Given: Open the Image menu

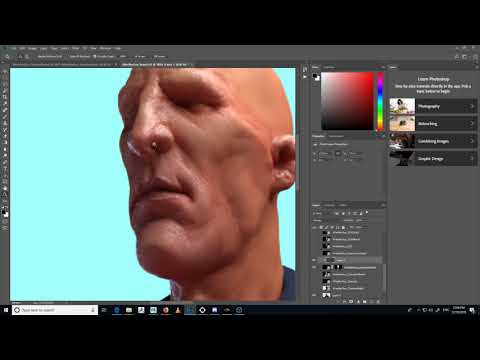Looking at the screenshot, I should [x=32, y=48].
